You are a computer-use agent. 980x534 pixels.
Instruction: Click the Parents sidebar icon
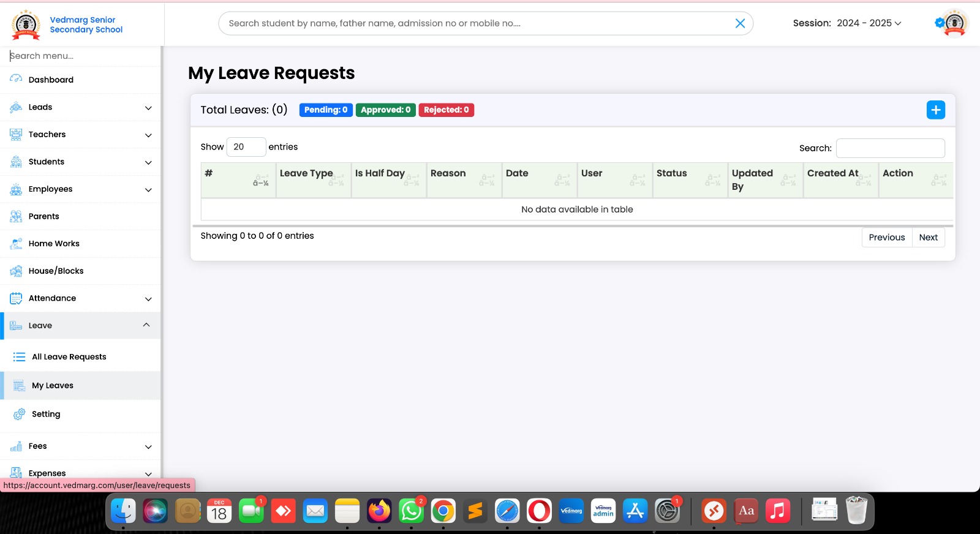pyautogui.click(x=16, y=216)
